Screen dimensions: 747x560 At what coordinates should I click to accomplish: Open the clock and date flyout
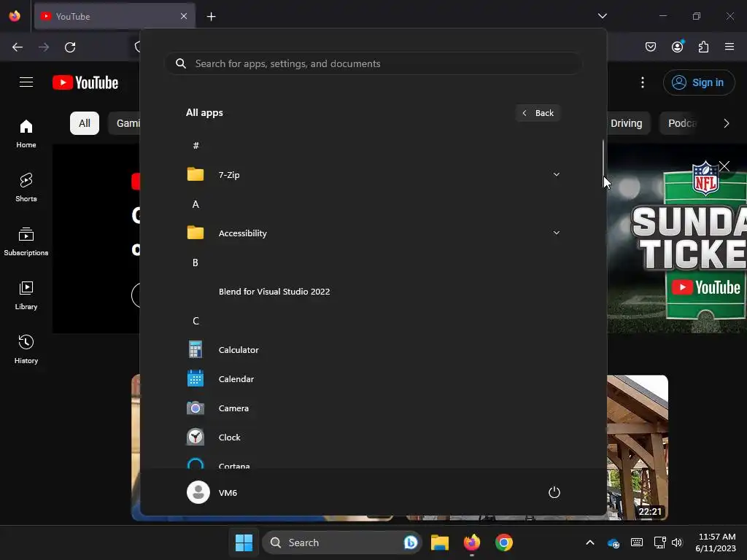coord(716,542)
